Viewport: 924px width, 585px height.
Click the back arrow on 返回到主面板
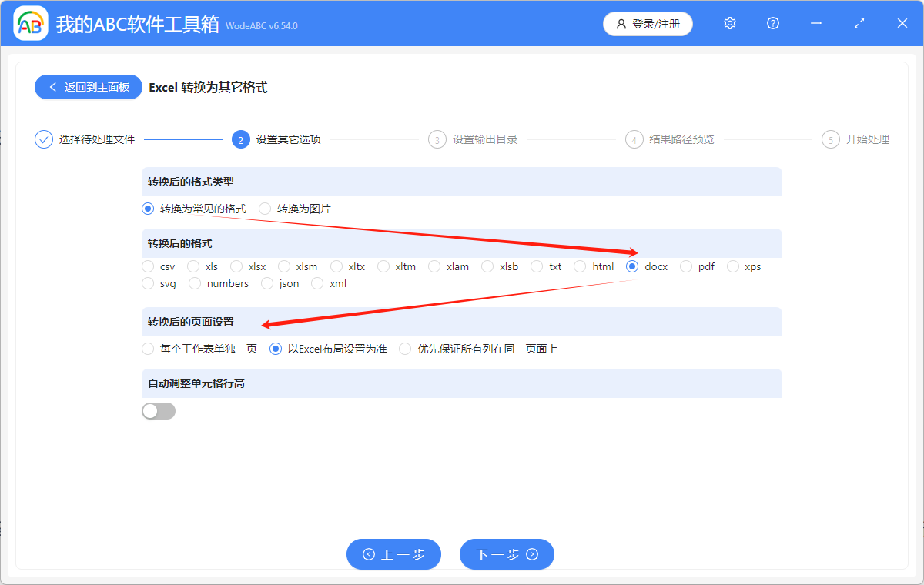coord(52,87)
